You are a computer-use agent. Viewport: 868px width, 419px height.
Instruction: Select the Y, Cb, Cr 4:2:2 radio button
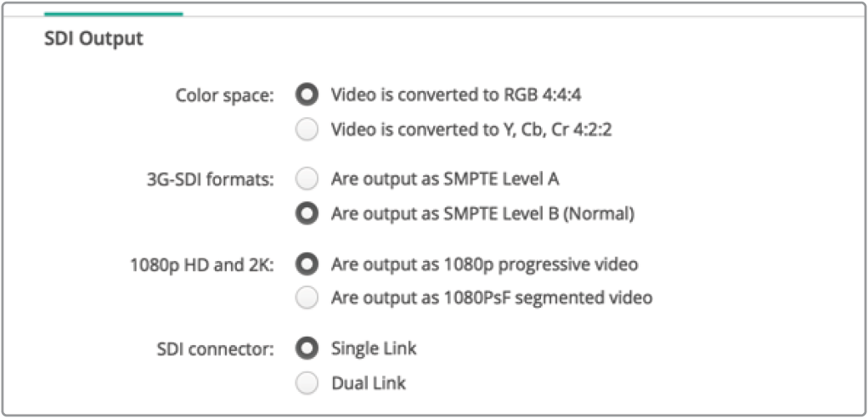(307, 129)
